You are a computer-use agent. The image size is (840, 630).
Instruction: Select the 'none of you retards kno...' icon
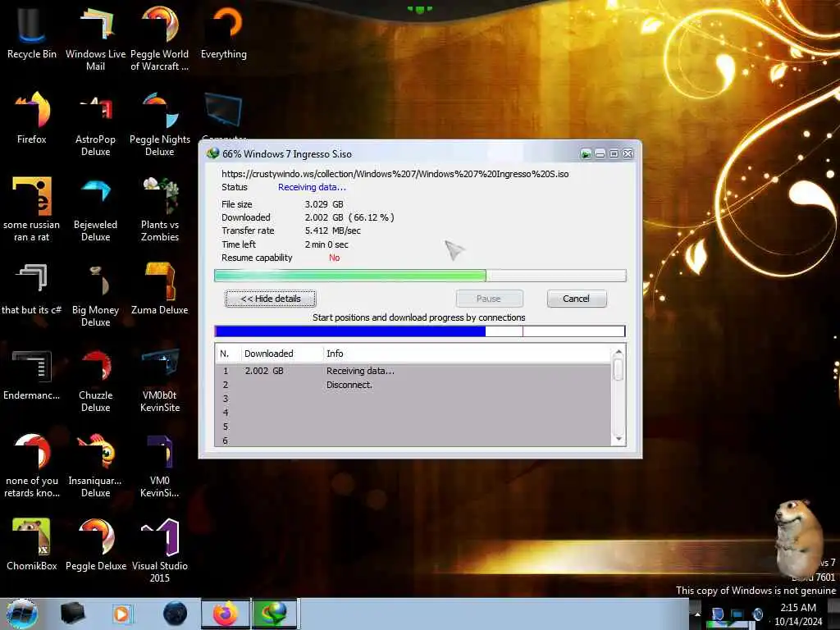tap(32, 465)
